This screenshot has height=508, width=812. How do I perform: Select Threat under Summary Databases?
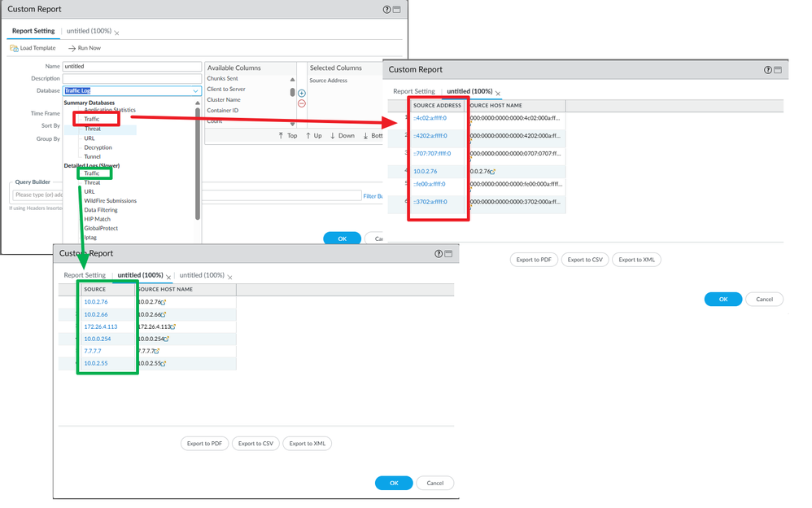pyautogui.click(x=93, y=129)
